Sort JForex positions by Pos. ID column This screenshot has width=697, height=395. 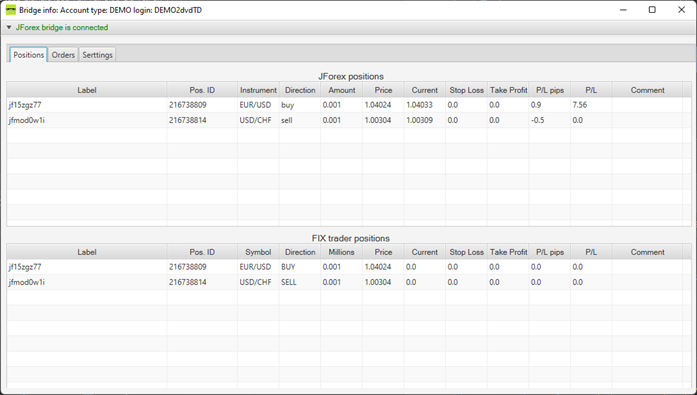click(202, 90)
